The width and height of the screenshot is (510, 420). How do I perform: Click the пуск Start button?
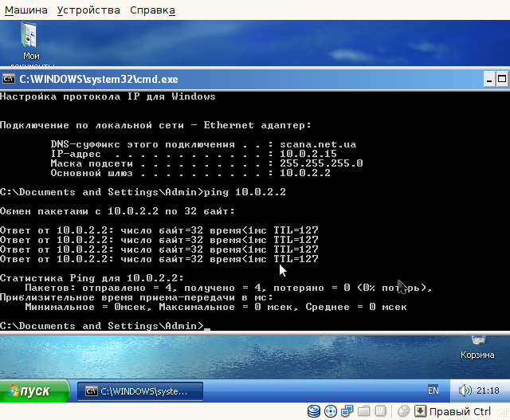point(34,391)
